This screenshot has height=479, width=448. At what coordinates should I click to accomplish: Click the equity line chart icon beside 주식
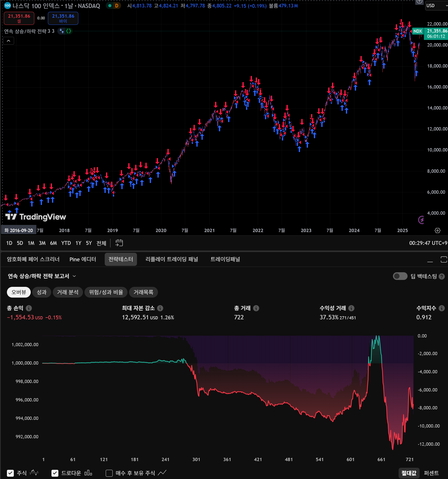(x=34, y=473)
